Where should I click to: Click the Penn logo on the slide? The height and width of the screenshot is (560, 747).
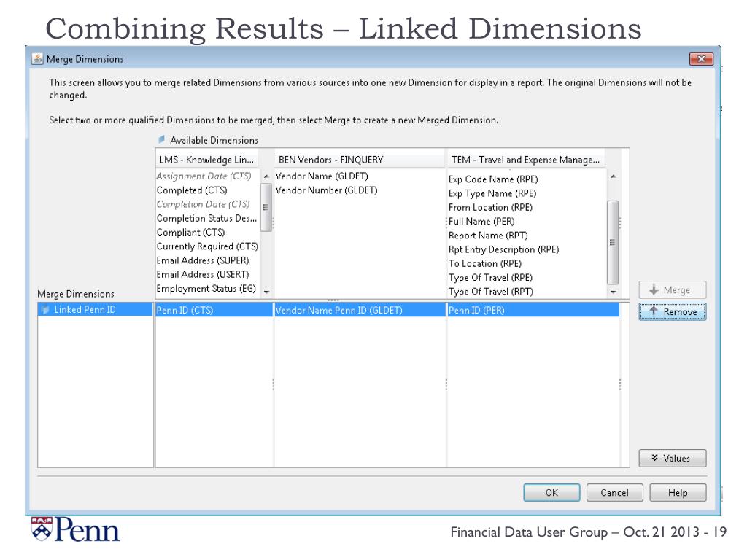point(75,529)
